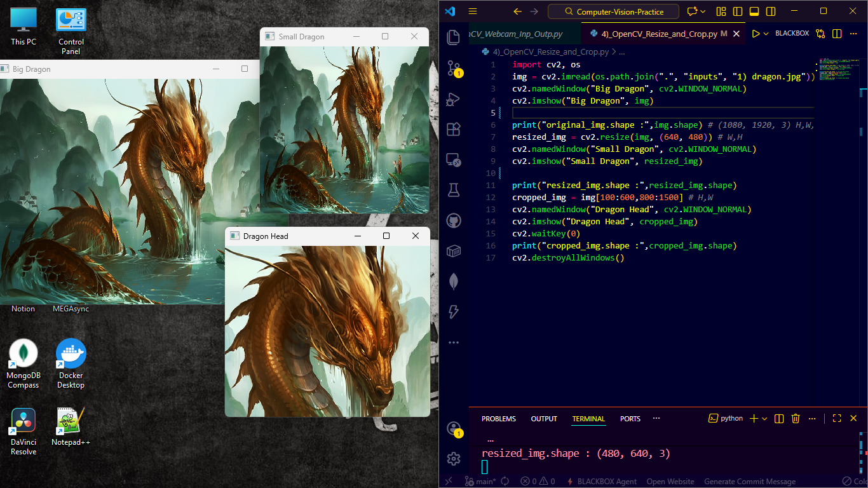
Task: Synchronize changes in status bar
Action: click(505, 482)
